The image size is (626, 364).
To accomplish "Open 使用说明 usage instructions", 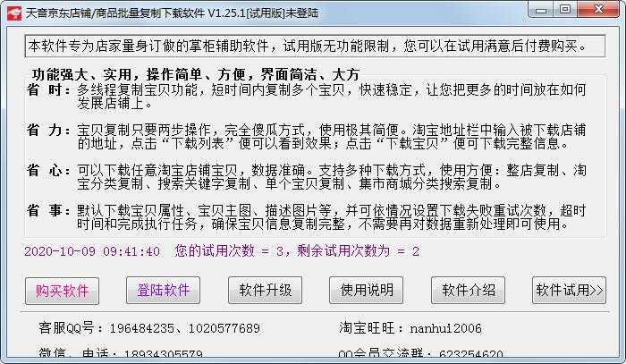I will tap(366, 290).
